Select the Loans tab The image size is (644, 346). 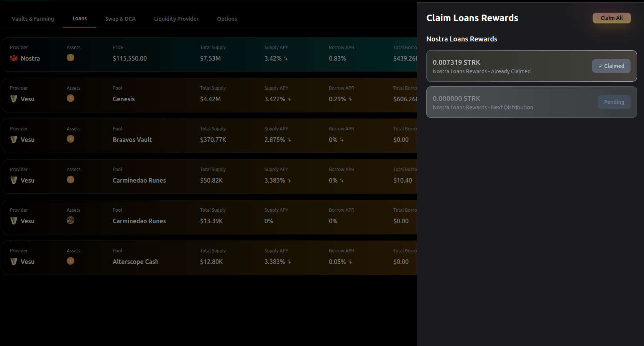(80, 18)
